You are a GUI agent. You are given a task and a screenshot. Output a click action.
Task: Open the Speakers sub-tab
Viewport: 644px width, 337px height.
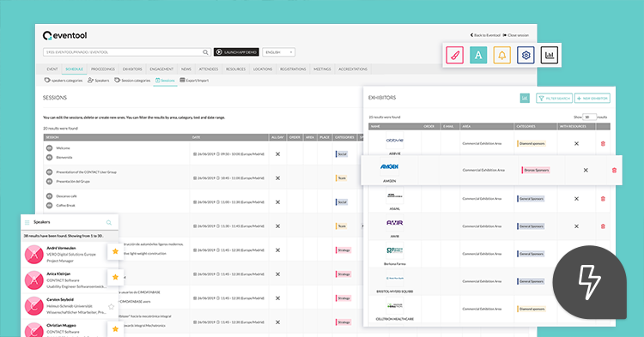click(99, 81)
